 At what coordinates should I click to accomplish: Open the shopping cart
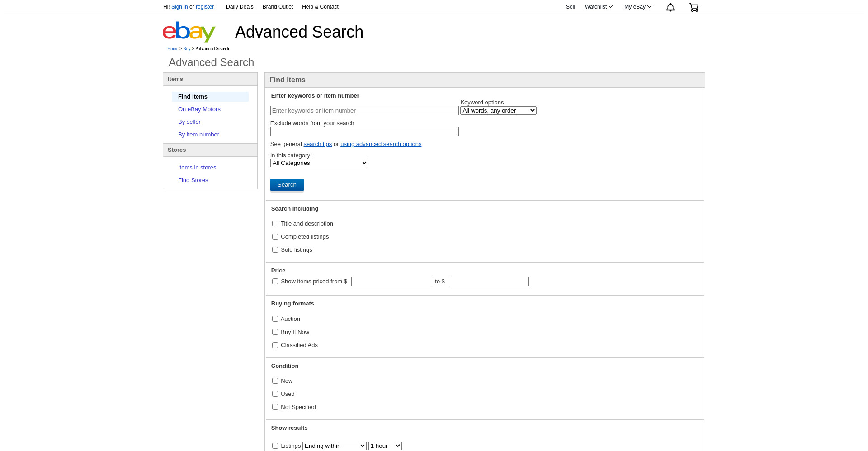click(x=694, y=7)
